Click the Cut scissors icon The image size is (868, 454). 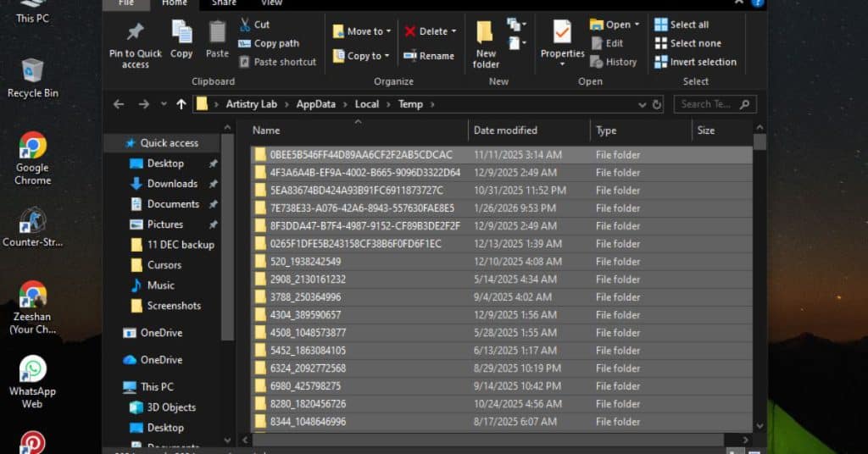[245, 25]
